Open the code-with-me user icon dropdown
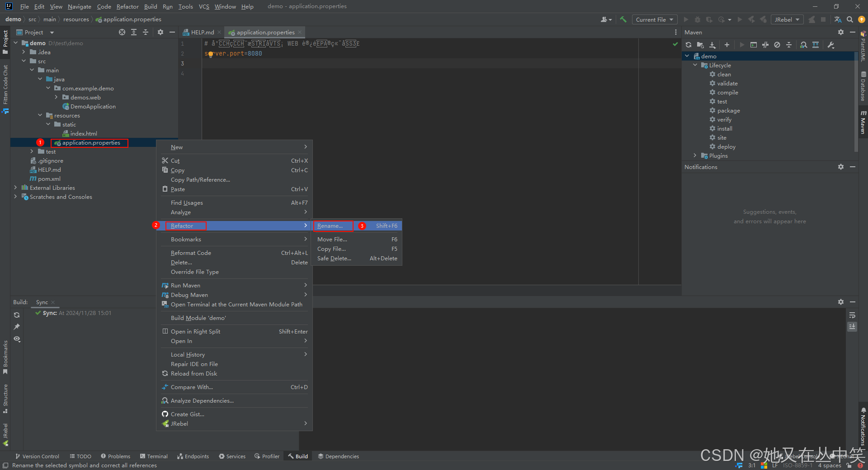 606,19
